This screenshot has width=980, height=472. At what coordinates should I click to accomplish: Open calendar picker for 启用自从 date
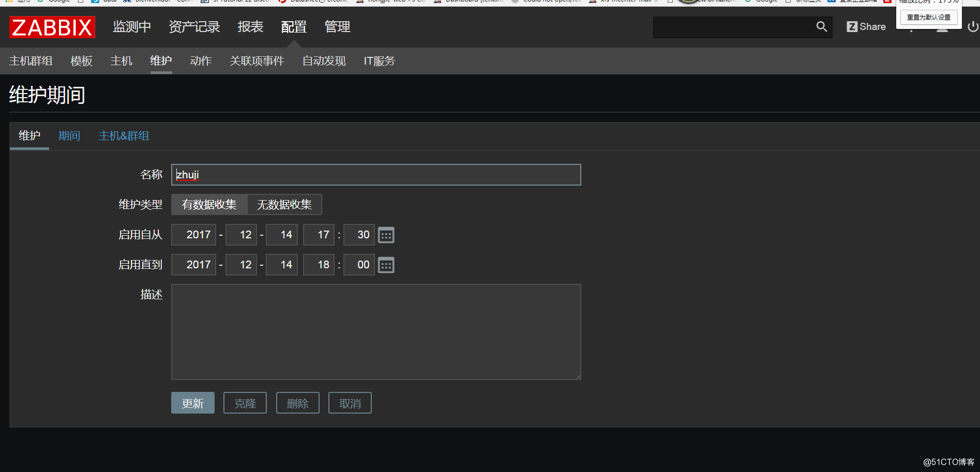pos(386,235)
